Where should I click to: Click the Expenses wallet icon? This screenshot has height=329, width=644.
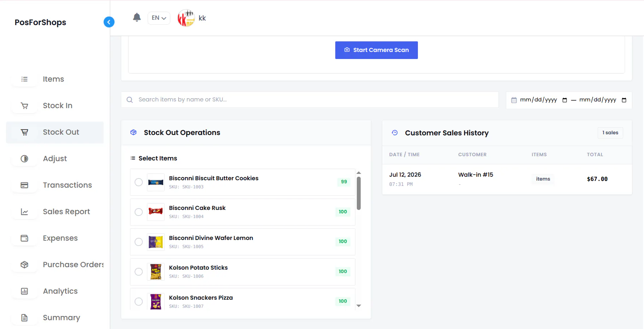click(24, 238)
